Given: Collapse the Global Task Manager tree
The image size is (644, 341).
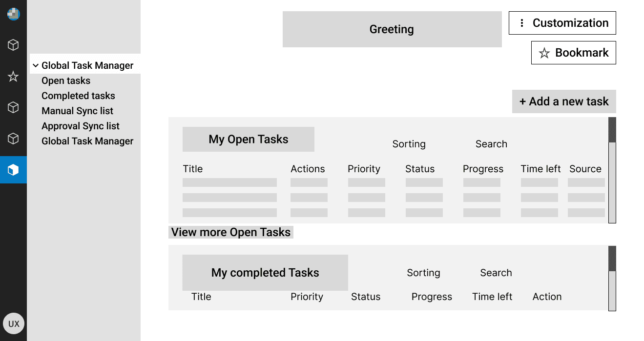Looking at the screenshot, I should tap(36, 65).
